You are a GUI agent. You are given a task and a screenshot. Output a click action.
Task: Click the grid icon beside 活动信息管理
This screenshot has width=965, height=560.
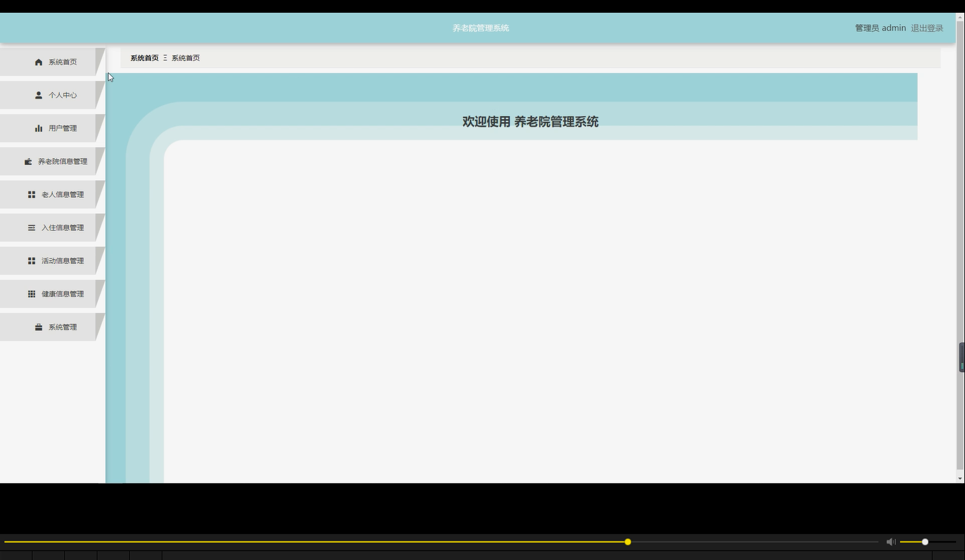31,261
